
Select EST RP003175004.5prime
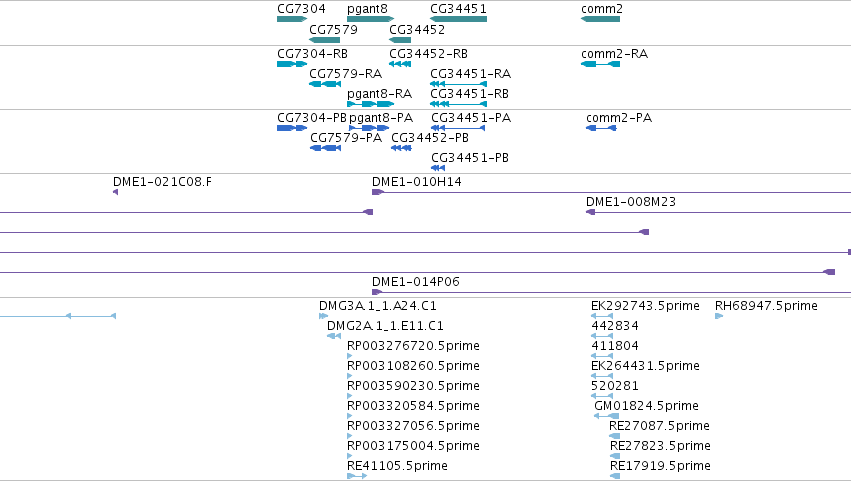tap(350, 456)
